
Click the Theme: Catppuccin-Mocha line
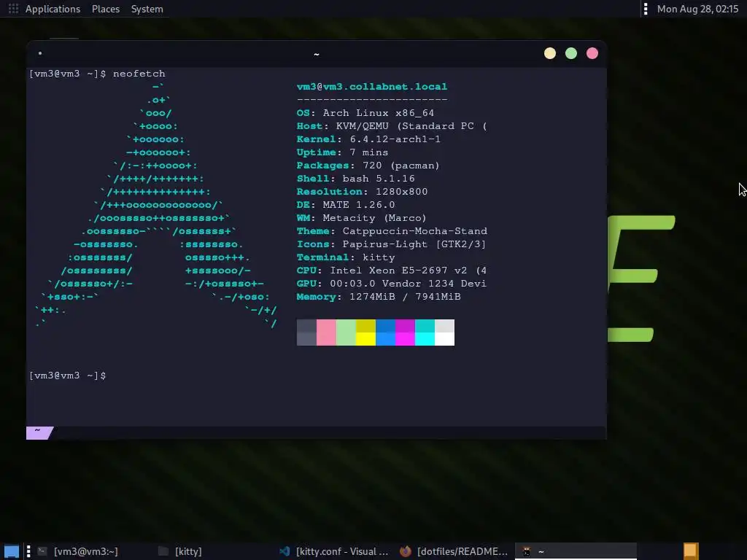tap(392, 231)
